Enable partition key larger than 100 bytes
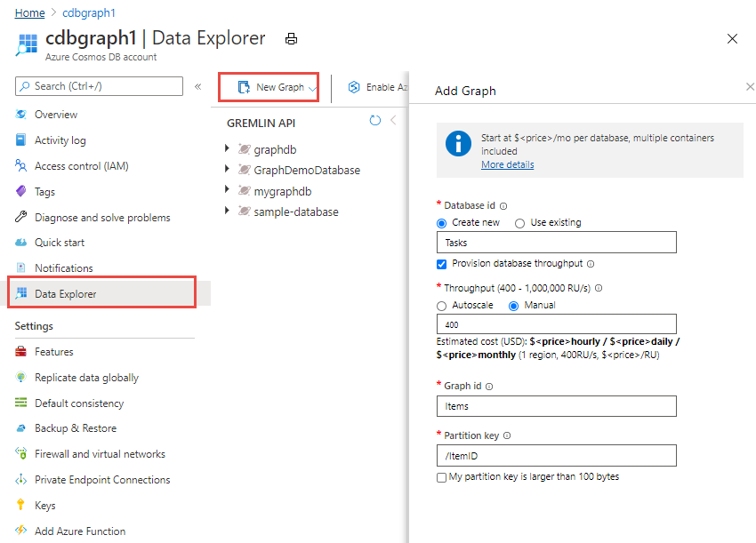The width and height of the screenshot is (756, 543). [442, 477]
